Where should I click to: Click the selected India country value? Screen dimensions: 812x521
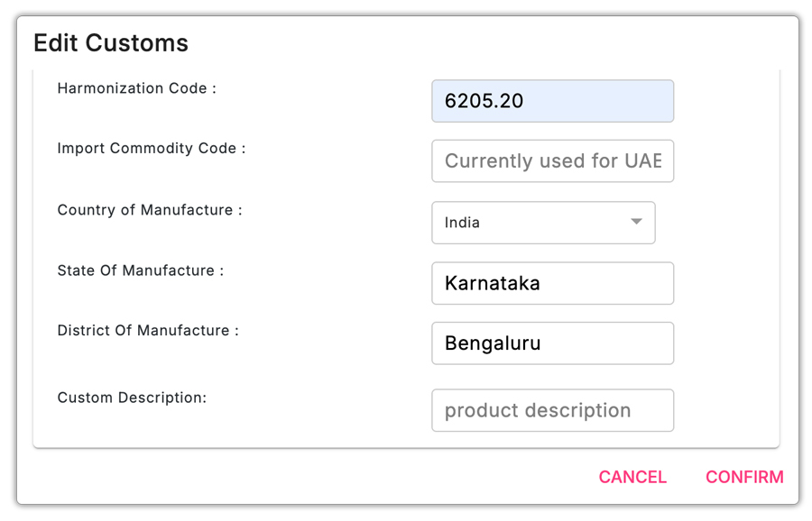click(x=463, y=223)
